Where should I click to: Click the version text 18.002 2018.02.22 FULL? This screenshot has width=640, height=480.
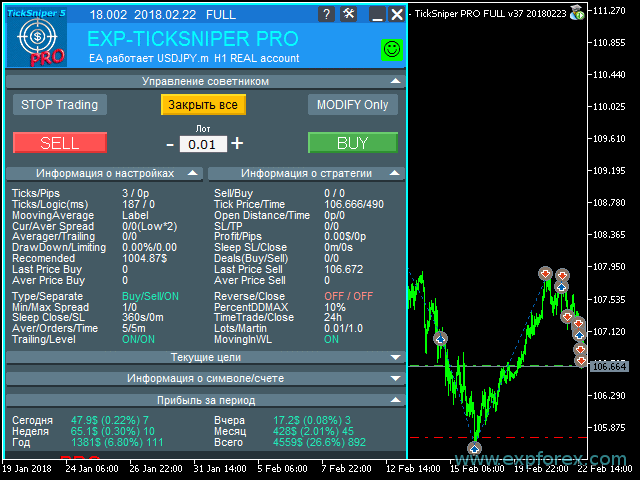coord(162,15)
